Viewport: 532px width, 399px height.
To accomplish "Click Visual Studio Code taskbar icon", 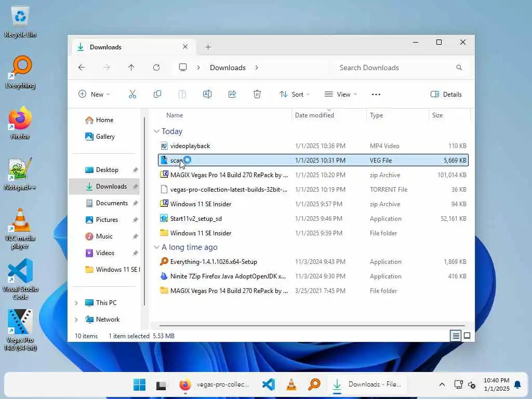I will [x=269, y=385].
